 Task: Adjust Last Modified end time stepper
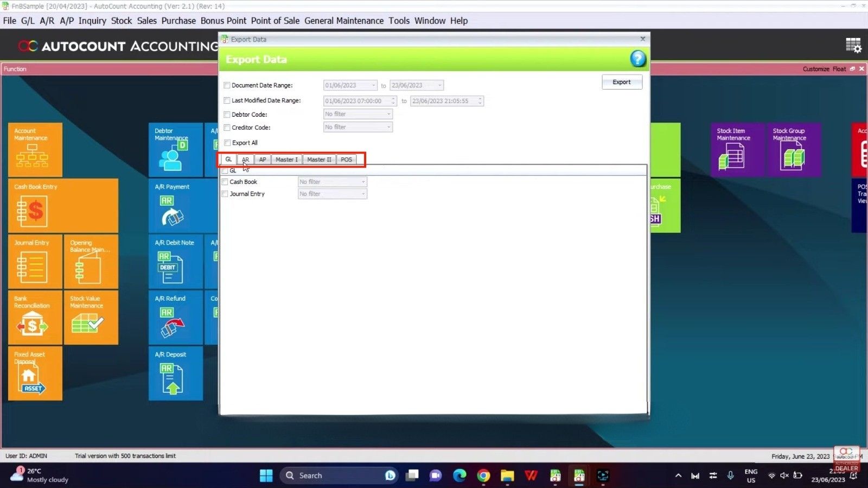(480, 101)
